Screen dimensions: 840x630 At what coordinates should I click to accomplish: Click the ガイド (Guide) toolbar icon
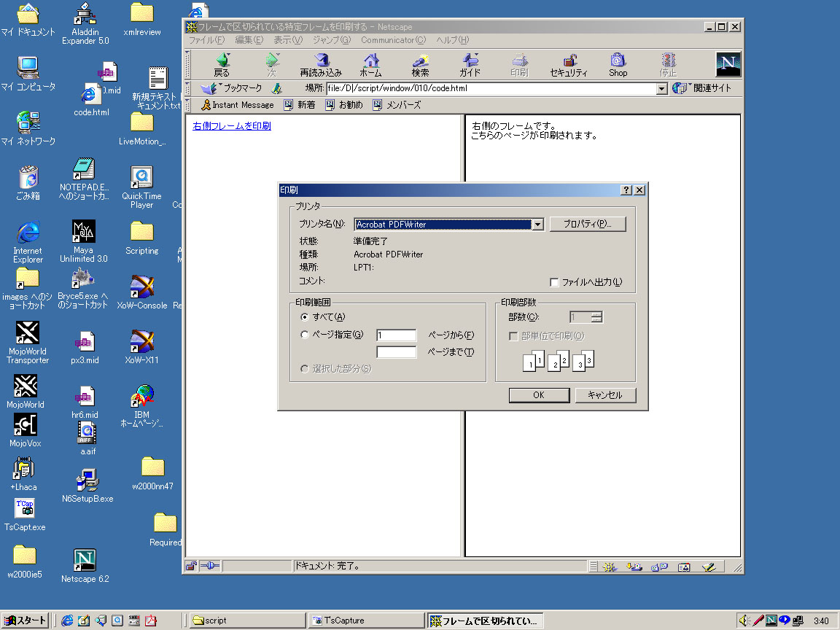click(x=470, y=65)
